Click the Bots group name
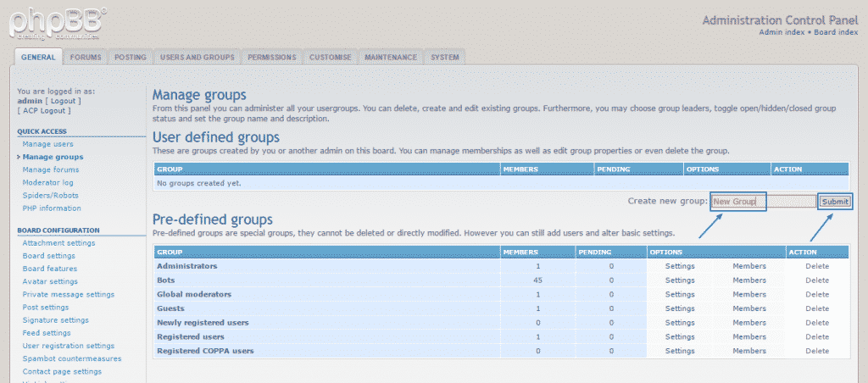Image resolution: width=868 pixels, height=383 pixels. 165,280
